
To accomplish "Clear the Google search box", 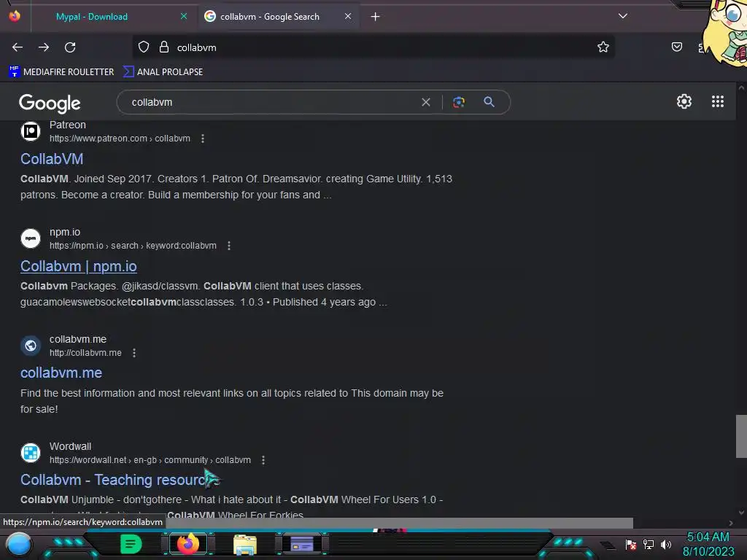I will click(426, 102).
